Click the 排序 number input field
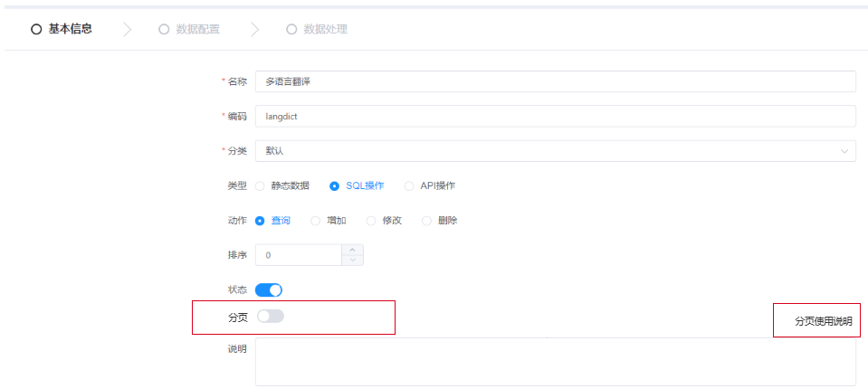 click(299, 255)
